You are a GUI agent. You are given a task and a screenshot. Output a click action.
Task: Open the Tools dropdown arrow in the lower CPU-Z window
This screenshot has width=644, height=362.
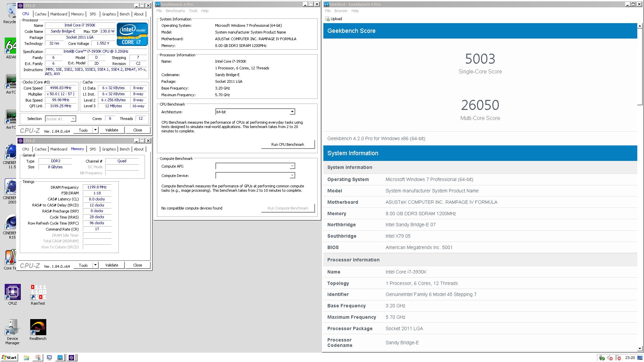pos(95,265)
